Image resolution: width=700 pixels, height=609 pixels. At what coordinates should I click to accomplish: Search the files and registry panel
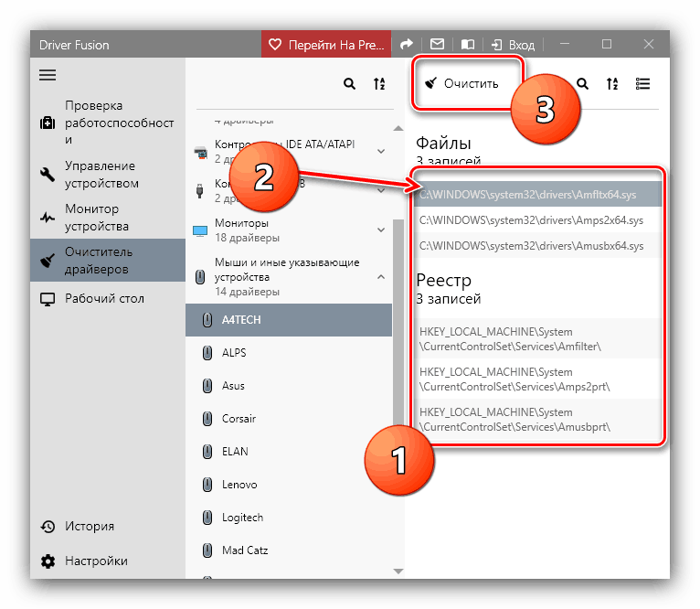point(582,83)
